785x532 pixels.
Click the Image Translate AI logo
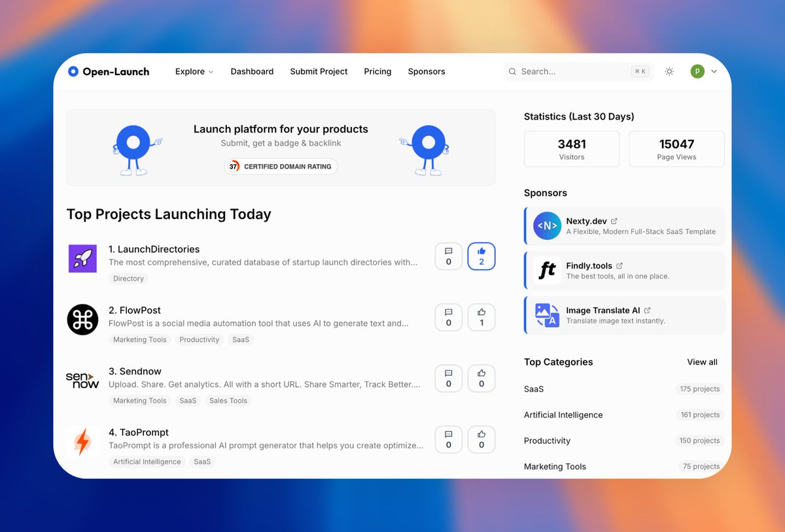pyautogui.click(x=547, y=315)
